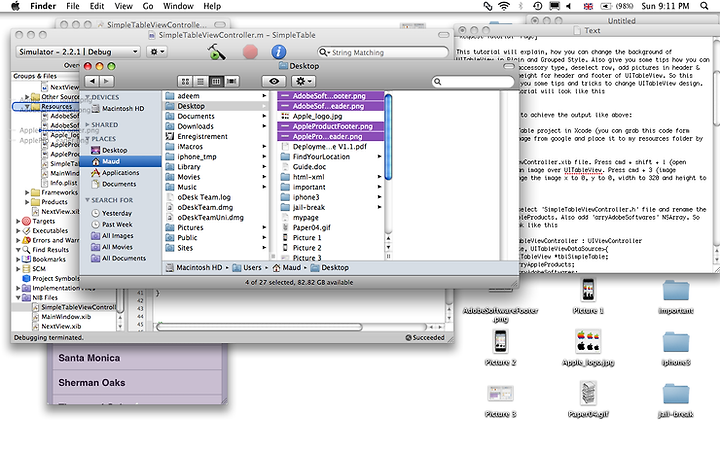Switch Finder to icon view

tap(185, 81)
